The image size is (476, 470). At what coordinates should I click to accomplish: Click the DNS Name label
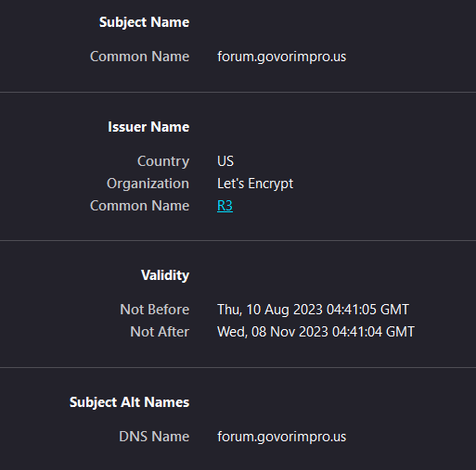click(154, 437)
